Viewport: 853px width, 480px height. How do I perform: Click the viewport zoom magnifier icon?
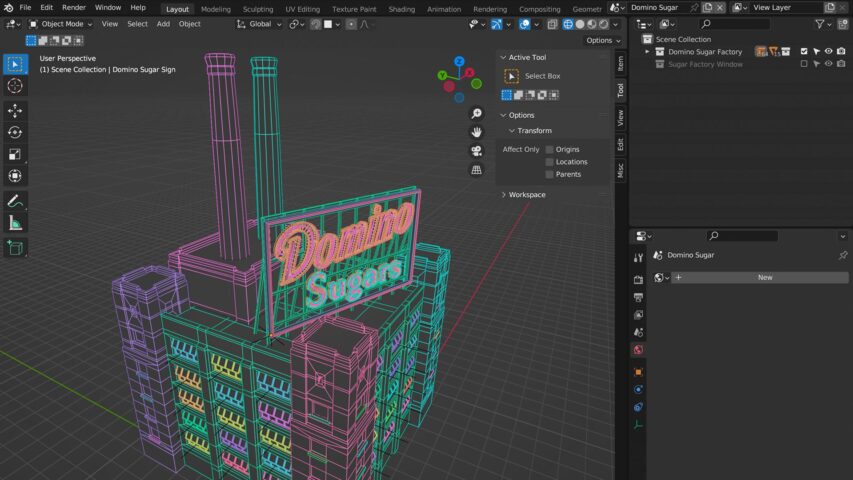click(477, 113)
